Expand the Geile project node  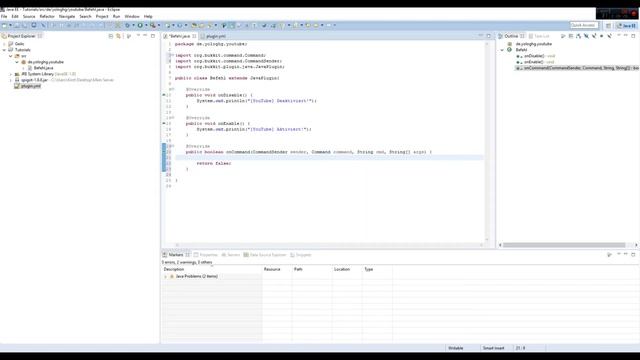(x=4, y=44)
